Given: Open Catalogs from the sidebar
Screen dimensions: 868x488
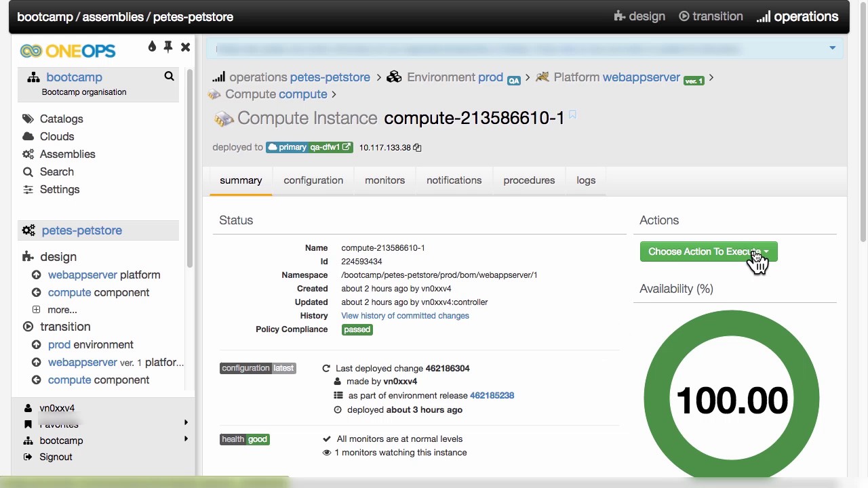Looking at the screenshot, I should point(61,119).
